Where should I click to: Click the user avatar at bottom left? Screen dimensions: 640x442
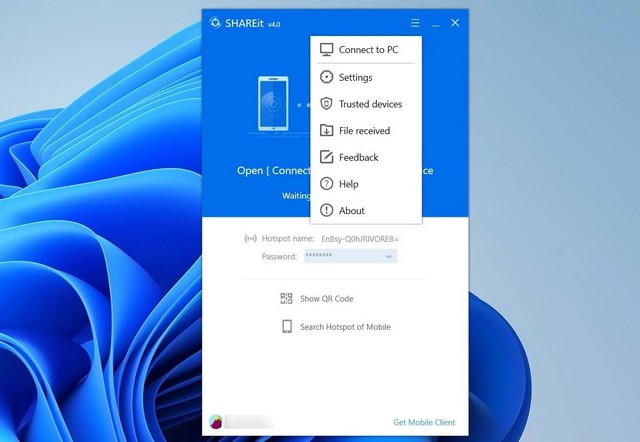[x=215, y=422]
